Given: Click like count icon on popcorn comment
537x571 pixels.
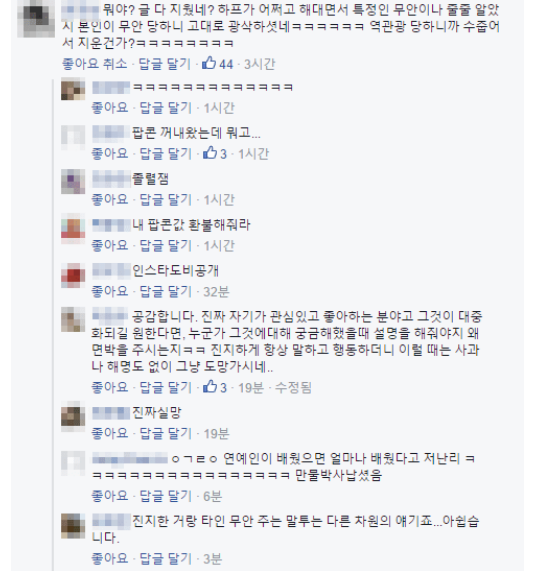Looking at the screenshot, I should pos(210,153).
